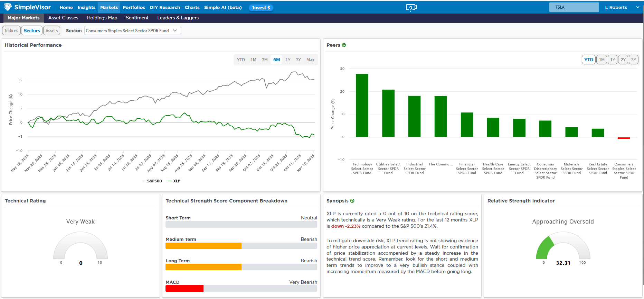
Task: Go to the Leaders & Laggers tab
Action: pos(178,18)
